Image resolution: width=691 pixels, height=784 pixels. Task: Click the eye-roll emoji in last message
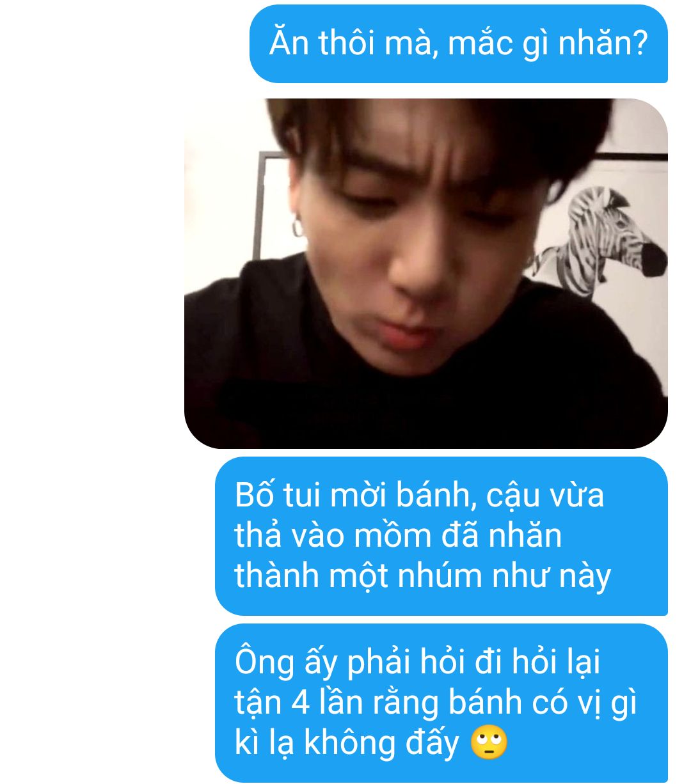tap(489, 742)
